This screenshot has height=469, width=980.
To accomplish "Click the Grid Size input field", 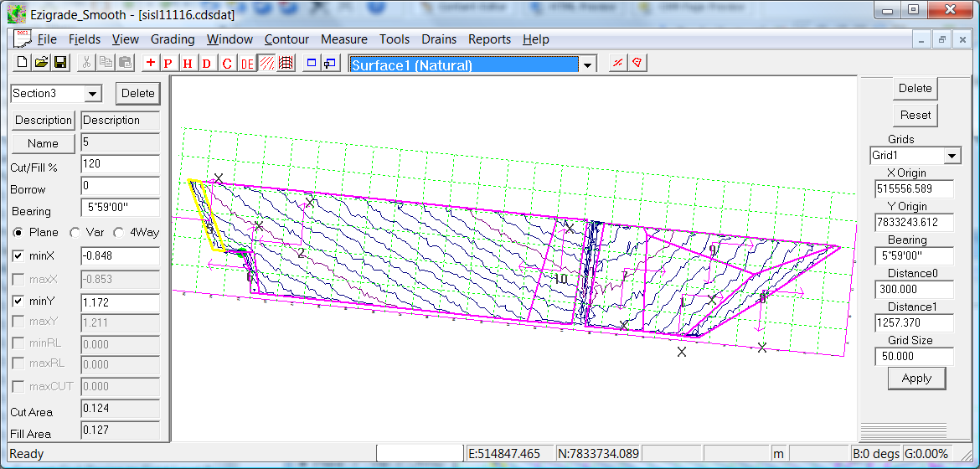I will 913,356.
